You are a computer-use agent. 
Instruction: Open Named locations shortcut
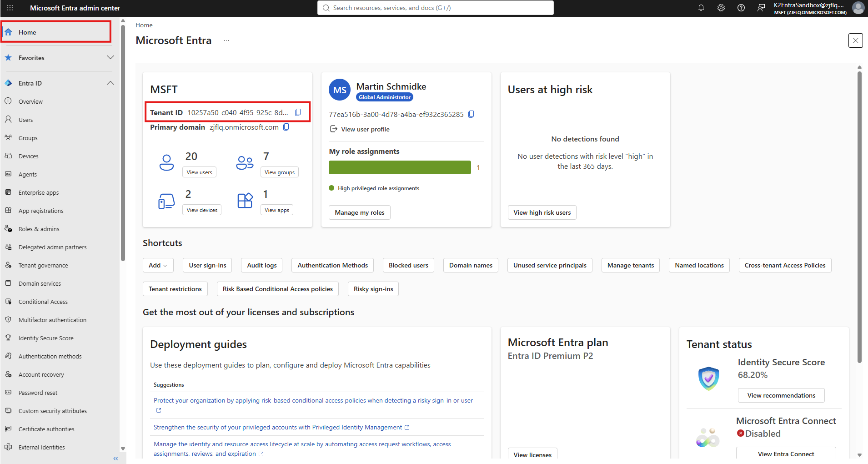[x=699, y=265]
